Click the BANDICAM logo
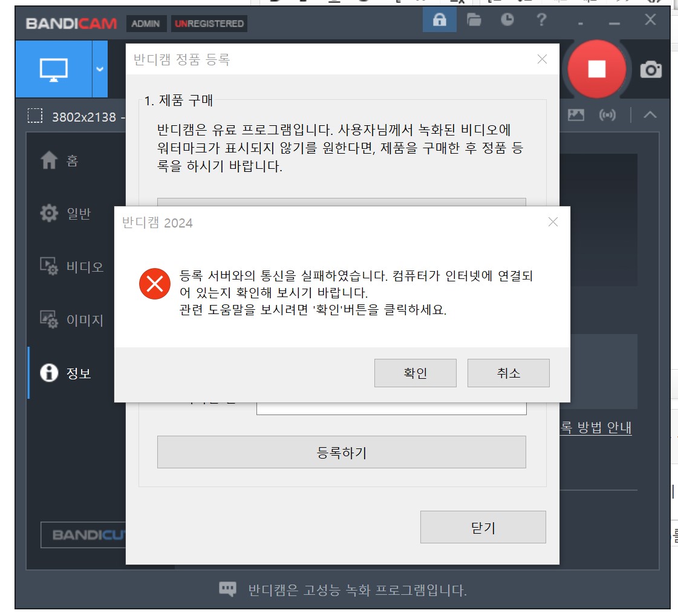This screenshot has height=616, width=678. 71,24
